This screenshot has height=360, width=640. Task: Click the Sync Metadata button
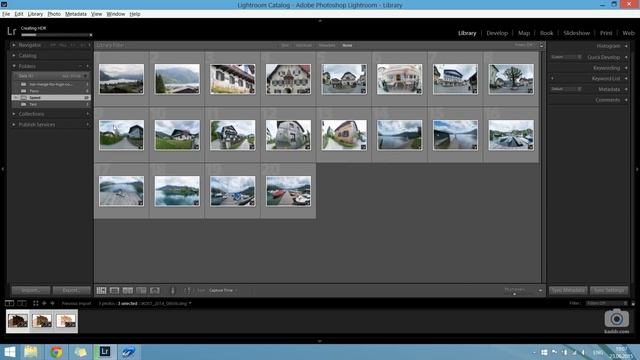click(568, 290)
